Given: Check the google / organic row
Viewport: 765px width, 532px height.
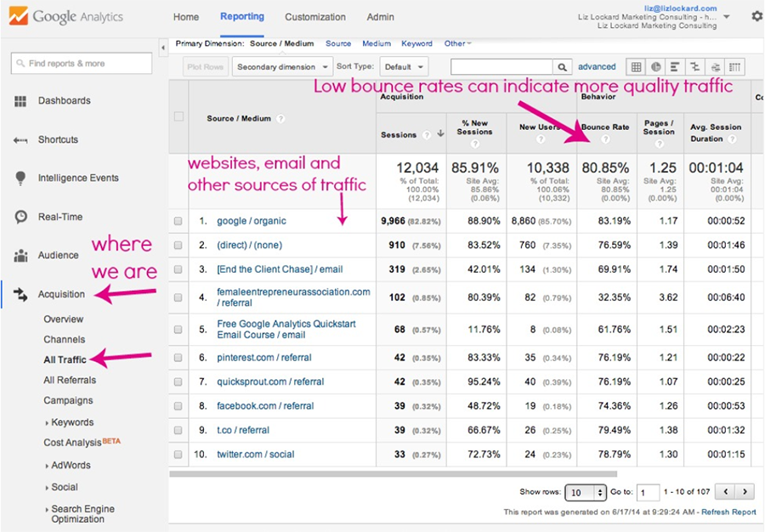Looking at the screenshot, I should tap(178, 221).
